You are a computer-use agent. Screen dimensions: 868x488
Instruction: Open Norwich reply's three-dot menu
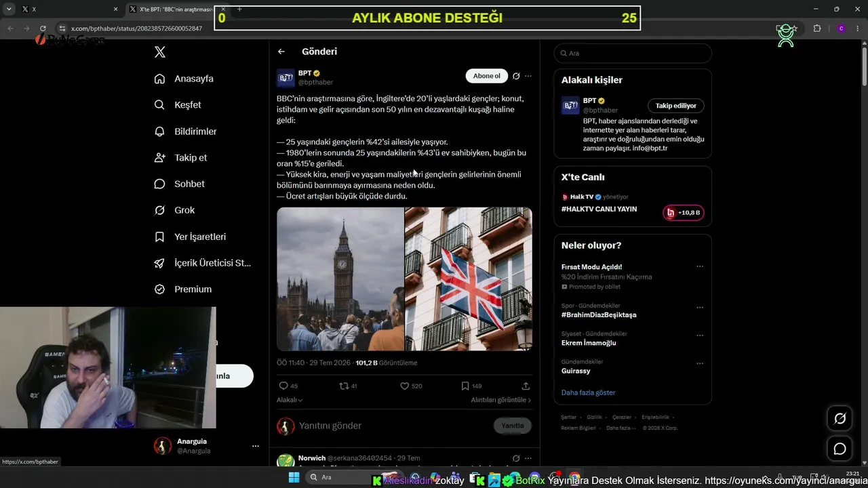pos(528,458)
